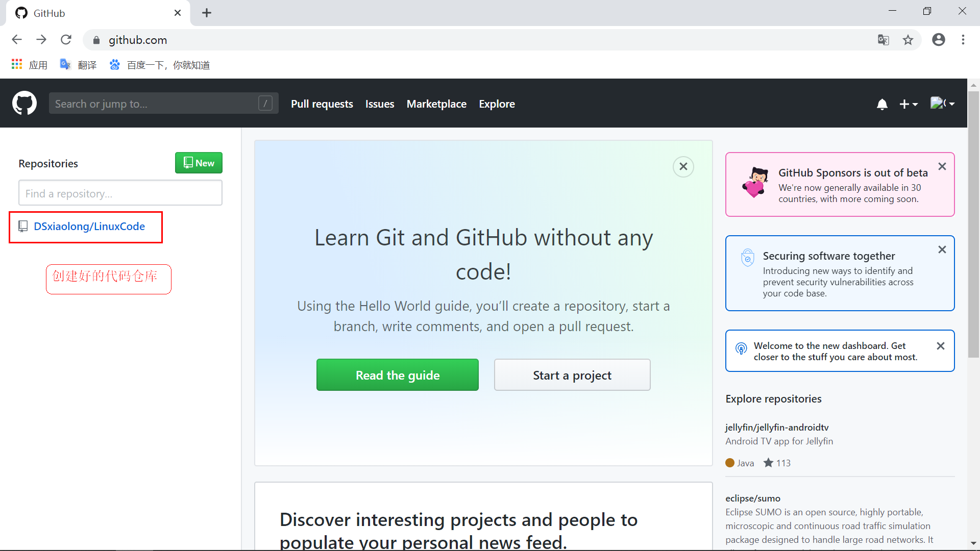Open the user avatar dropdown menu

(x=942, y=104)
